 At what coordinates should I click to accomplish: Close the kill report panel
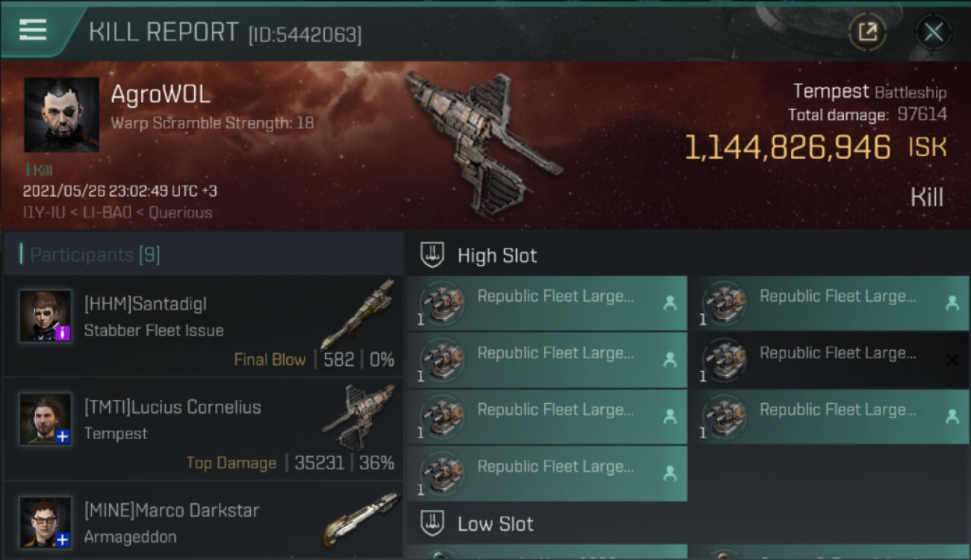934,32
